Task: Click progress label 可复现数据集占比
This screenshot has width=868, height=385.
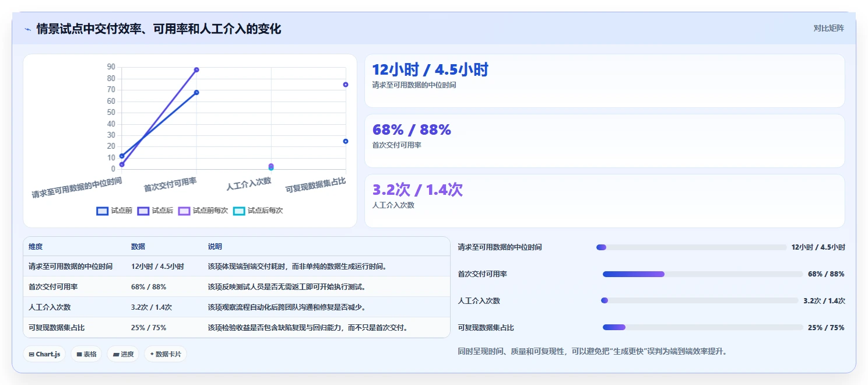Action: tap(486, 327)
